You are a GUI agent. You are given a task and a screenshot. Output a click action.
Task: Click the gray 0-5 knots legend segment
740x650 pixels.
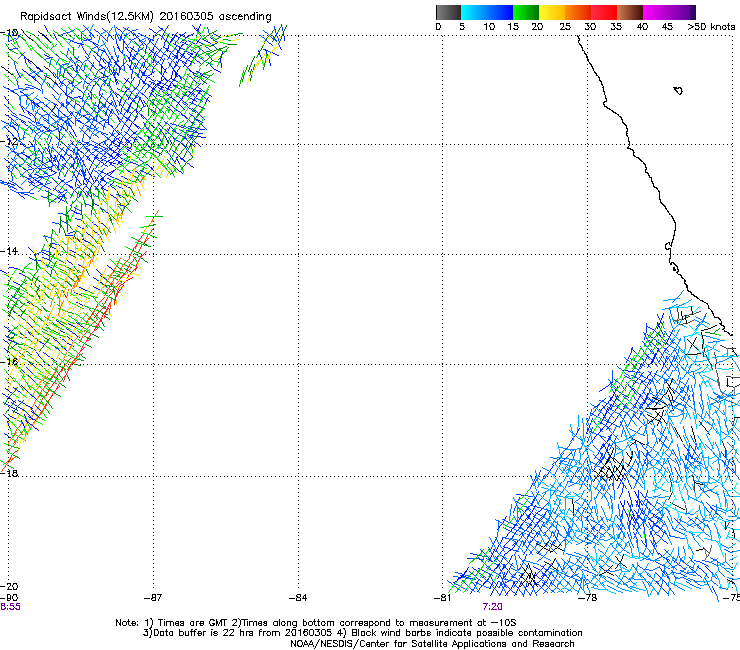[x=448, y=12]
